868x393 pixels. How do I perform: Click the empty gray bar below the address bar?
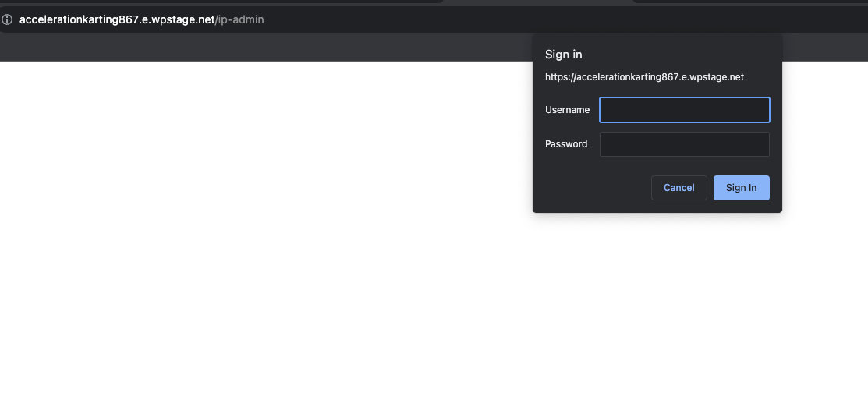(266, 47)
